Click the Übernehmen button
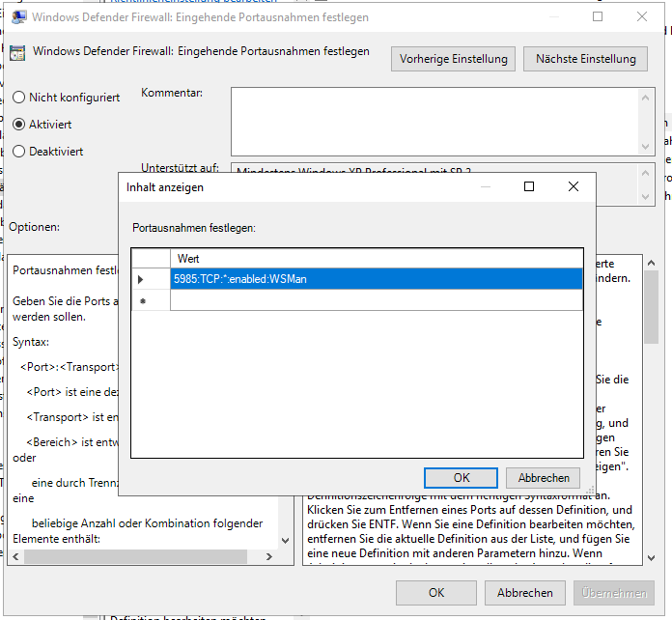This screenshot has width=672, height=620. (614, 593)
